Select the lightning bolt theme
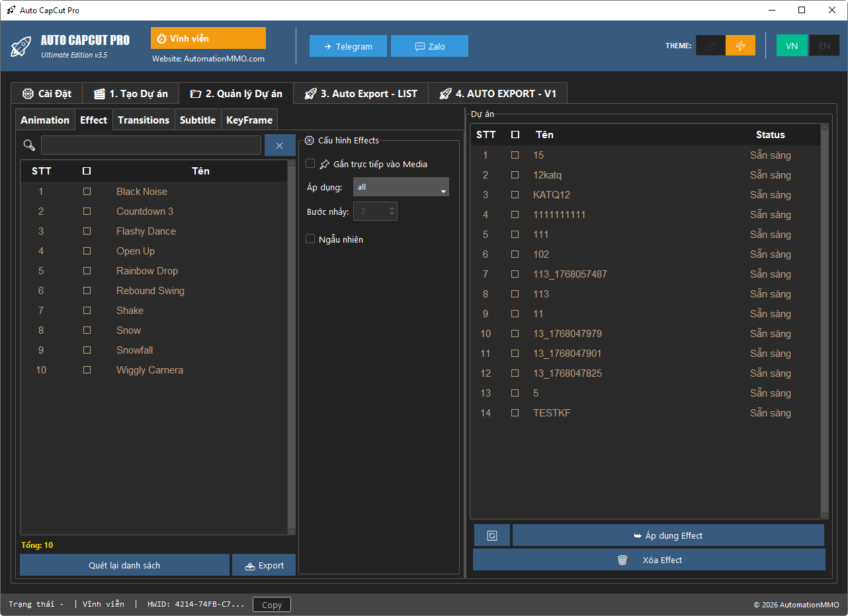The image size is (848, 616). [740, 46]
